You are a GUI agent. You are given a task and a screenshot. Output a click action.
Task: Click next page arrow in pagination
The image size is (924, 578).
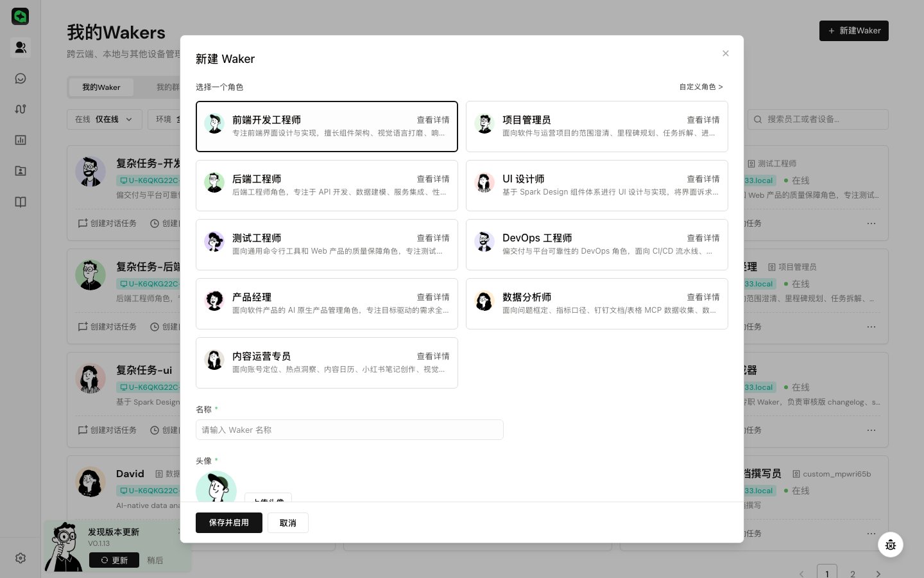878,573
